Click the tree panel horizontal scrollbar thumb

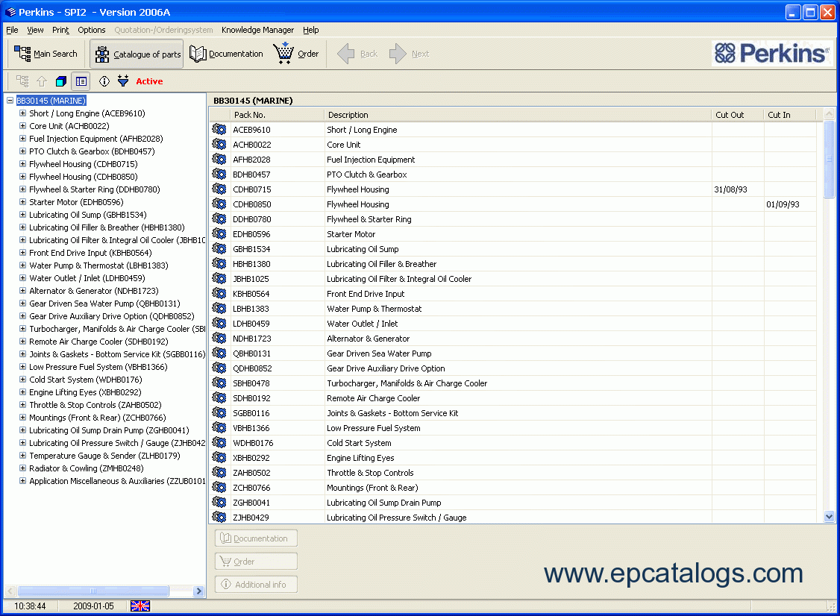click(x=93, y=591)
